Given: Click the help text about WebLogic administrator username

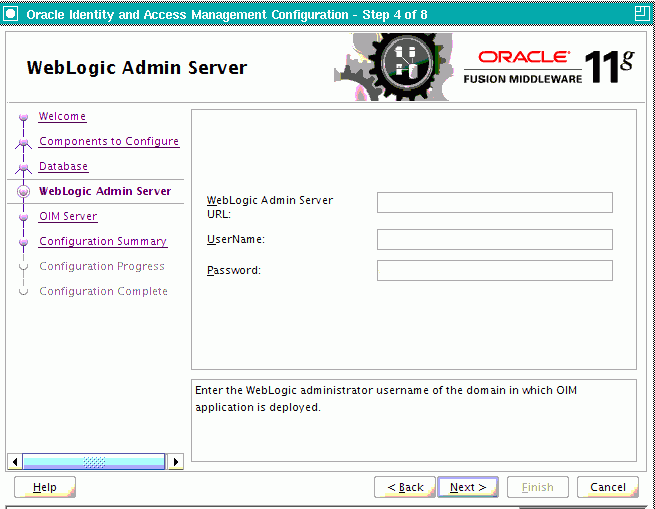Looking at the screenshot, I should click(386, 399).
